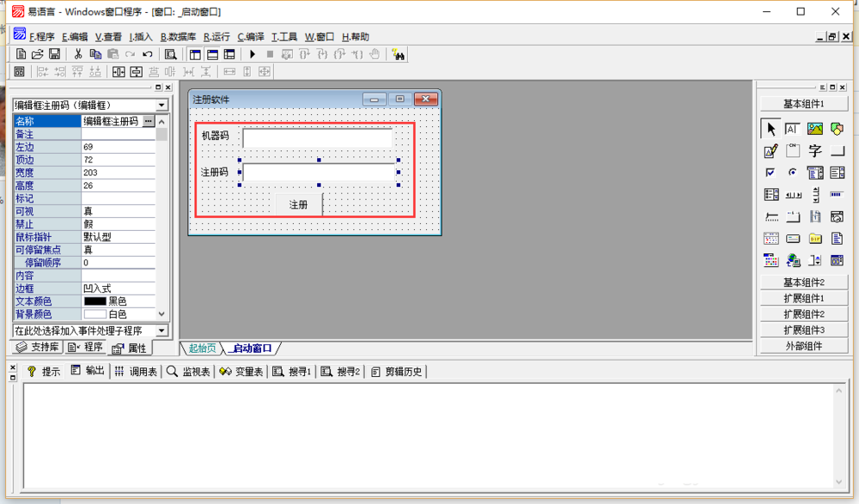Click the Open file folder toolbar icon
Image resolution: width=859 pixels, height=504 pixels.
point(38,54)
